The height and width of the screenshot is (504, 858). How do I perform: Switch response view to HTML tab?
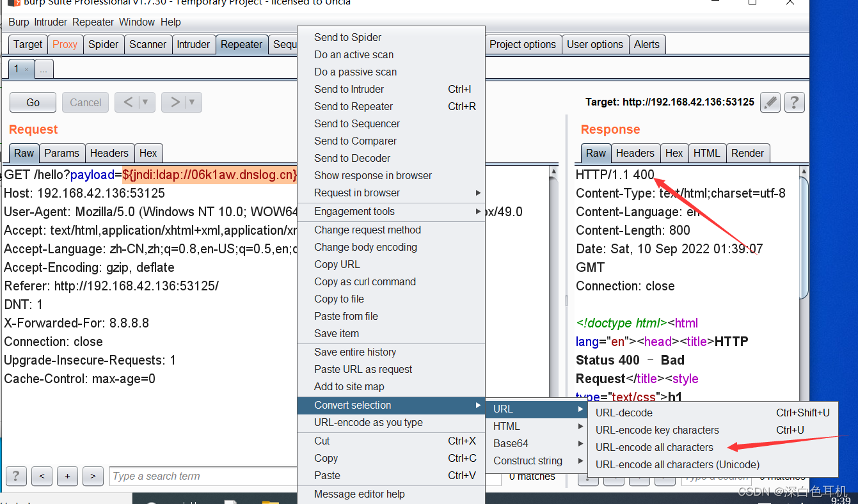pos(707,153)
